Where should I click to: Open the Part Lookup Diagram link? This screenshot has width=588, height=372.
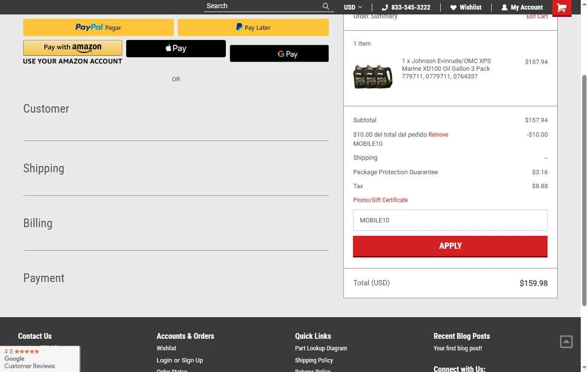[321, 348]
